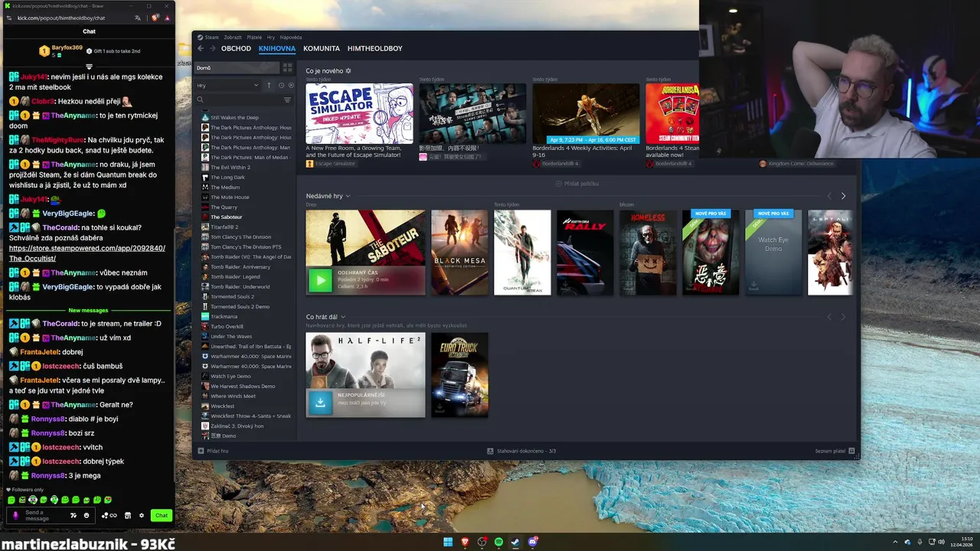This screenshot has width=980, height=551.
Task: Open the KOMUNITA tab
Action: click(322, 48)
